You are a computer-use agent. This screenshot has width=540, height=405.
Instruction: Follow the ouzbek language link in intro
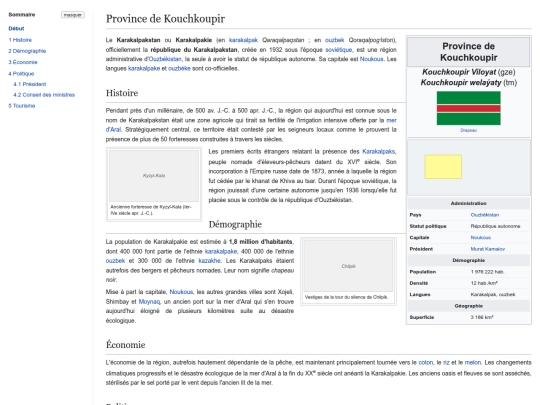coord(334,40)
